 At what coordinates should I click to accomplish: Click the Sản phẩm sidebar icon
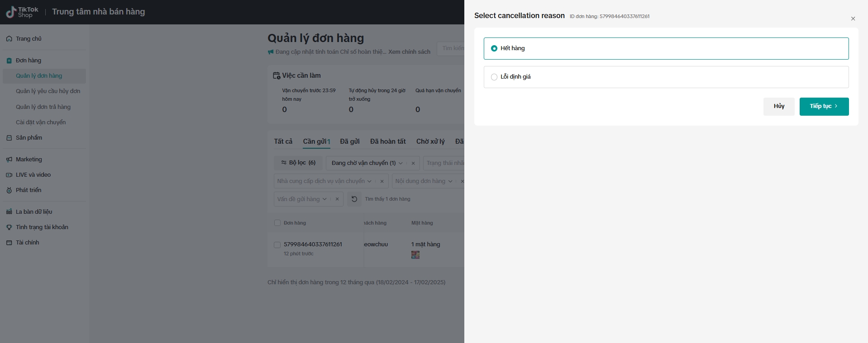(x=9, y=138)
